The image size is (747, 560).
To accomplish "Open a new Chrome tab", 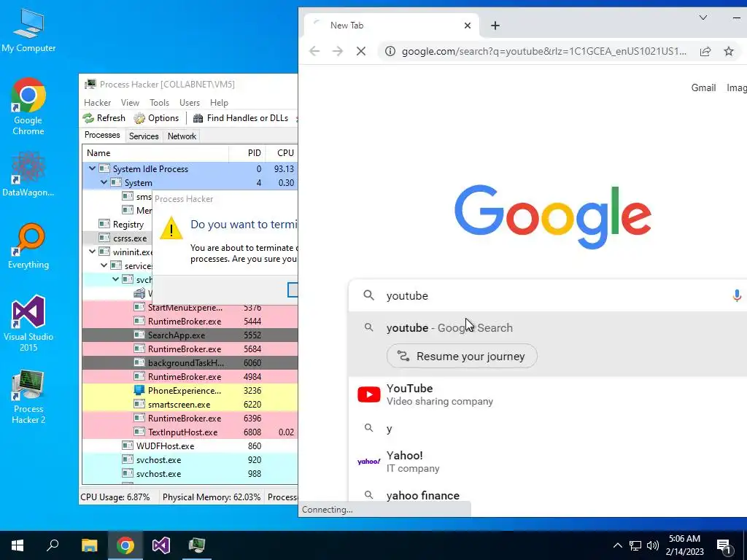I will (495, 26).
